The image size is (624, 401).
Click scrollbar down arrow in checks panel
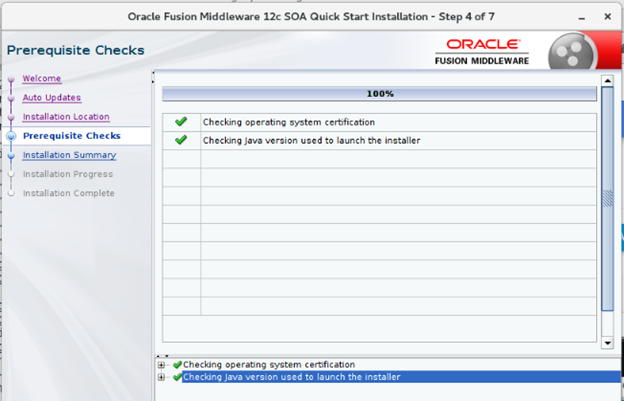607,343
